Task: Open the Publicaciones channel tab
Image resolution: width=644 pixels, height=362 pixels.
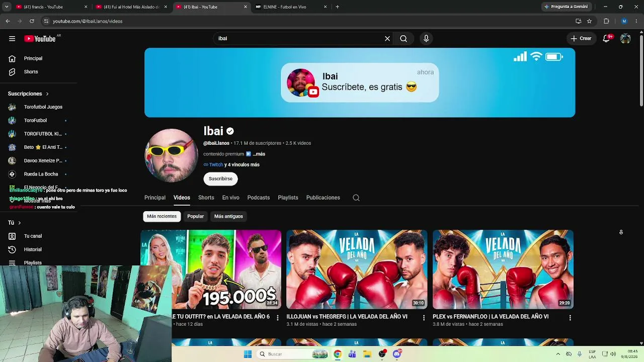Action: click(323, 198)
